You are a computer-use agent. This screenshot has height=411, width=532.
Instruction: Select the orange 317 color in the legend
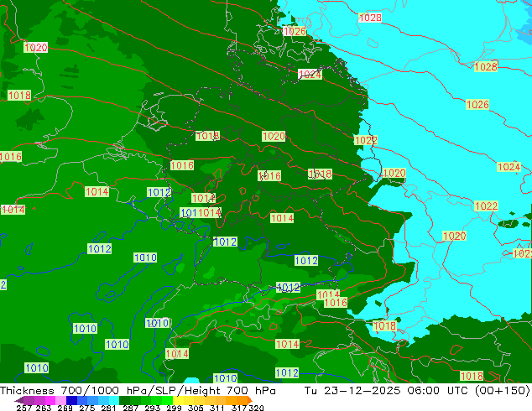(x=232, y=400)
